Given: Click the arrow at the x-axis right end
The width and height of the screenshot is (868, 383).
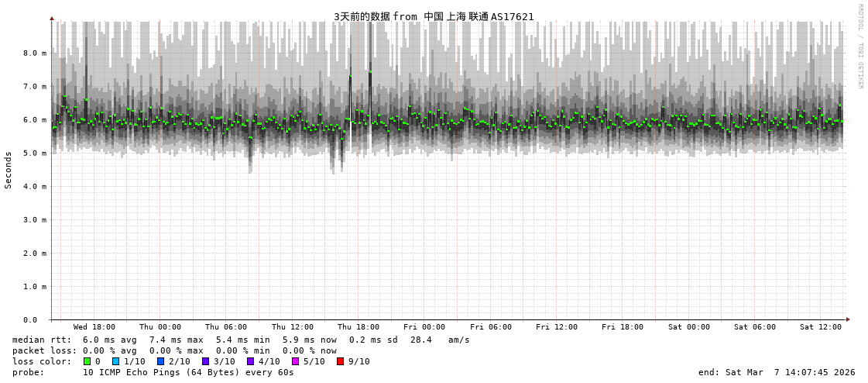Looking at the screenshot, I should (848, 319).
